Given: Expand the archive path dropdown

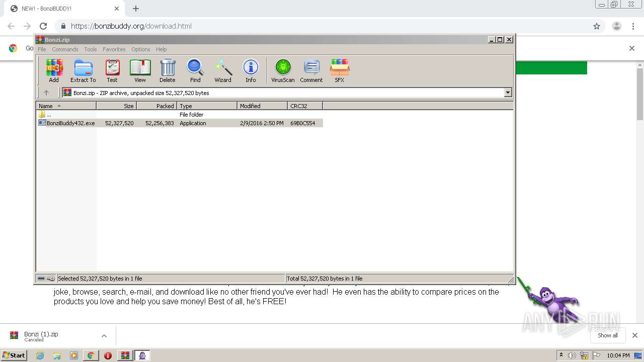Looking at the screenshot, I should tap(508, 93).
